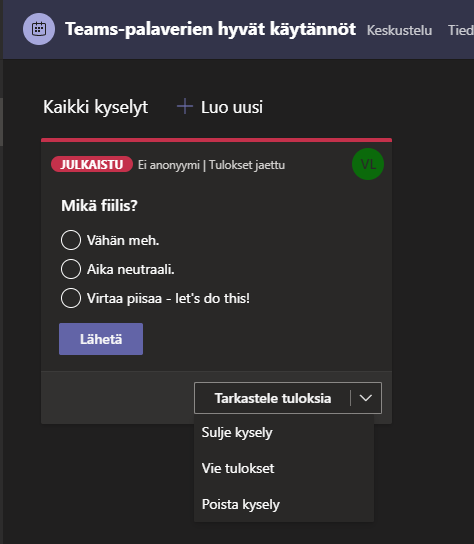Viewport: 474px width, 544px height.
Task: Expand the chevron next to Tarkastele tuloksia
Action: pos(366,398)
